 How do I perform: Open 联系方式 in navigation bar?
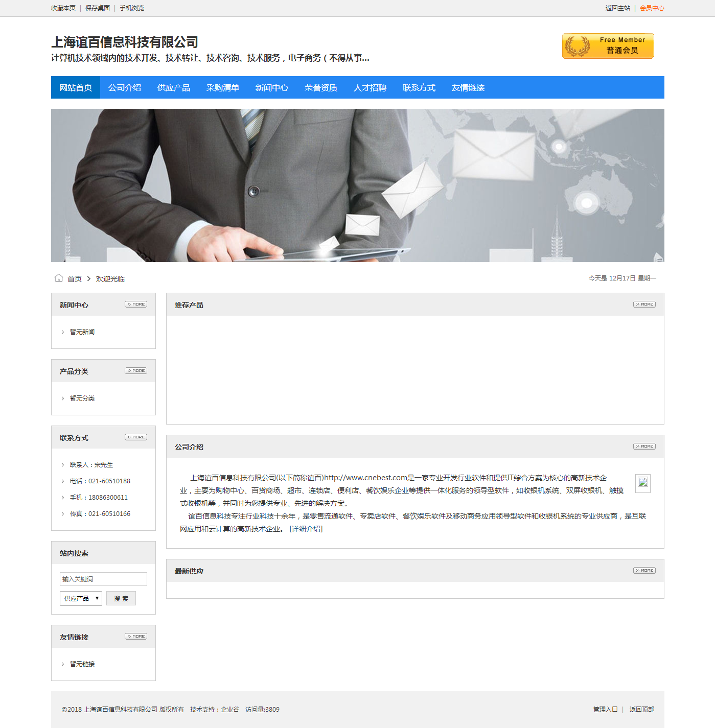[x=419, y=87]
